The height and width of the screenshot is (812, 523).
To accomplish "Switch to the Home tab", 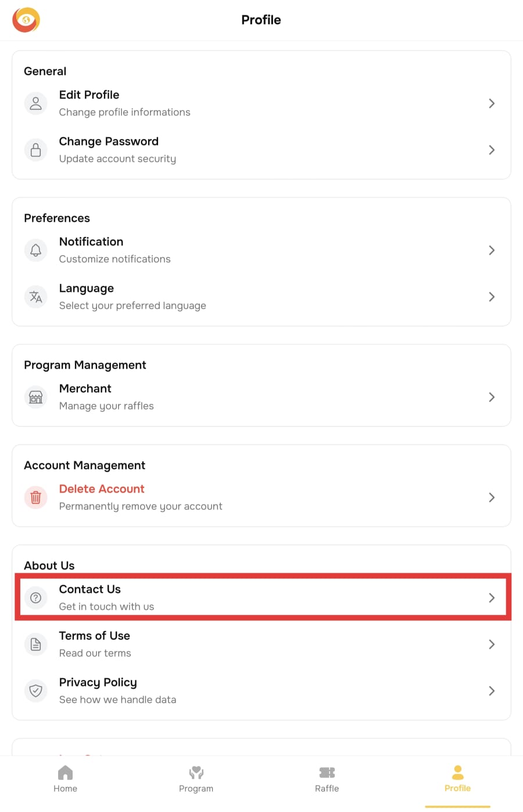I will coord(65,779).
